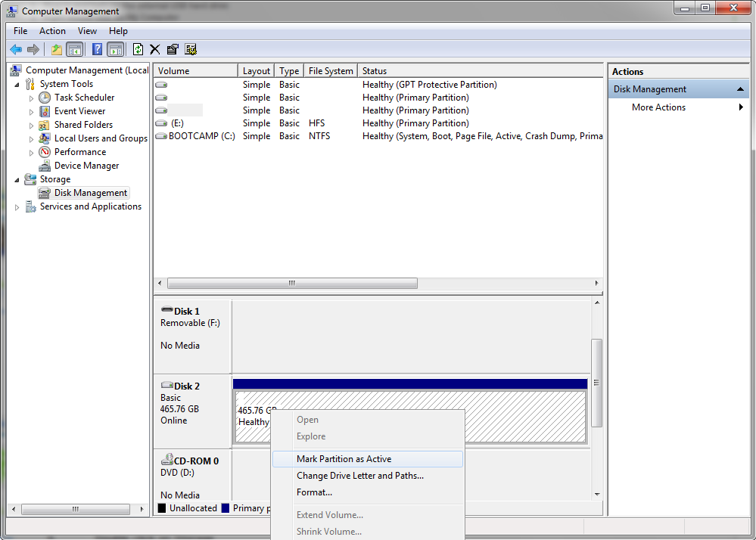
Task: Expand Services and Applications node arrow
Action: [17, 207]
